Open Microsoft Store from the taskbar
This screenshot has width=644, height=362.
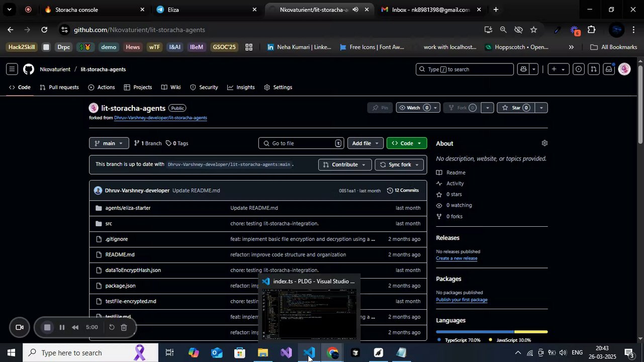click(240, 353)
